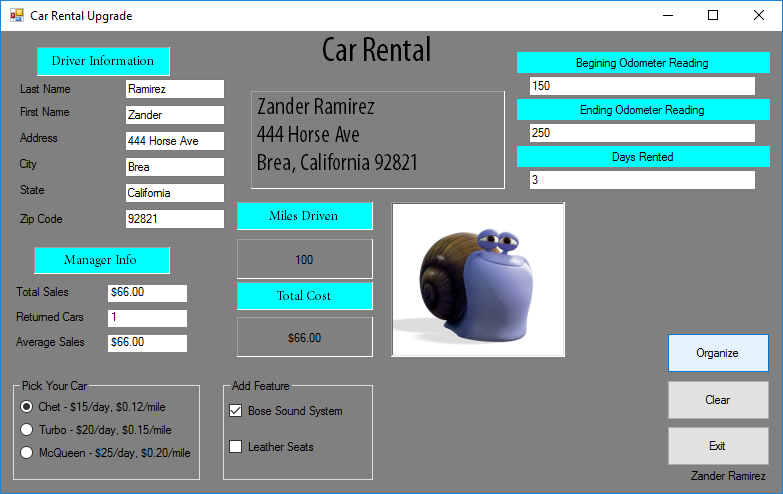
Task: Click the Clear button
Action: [x=718, y=400]
